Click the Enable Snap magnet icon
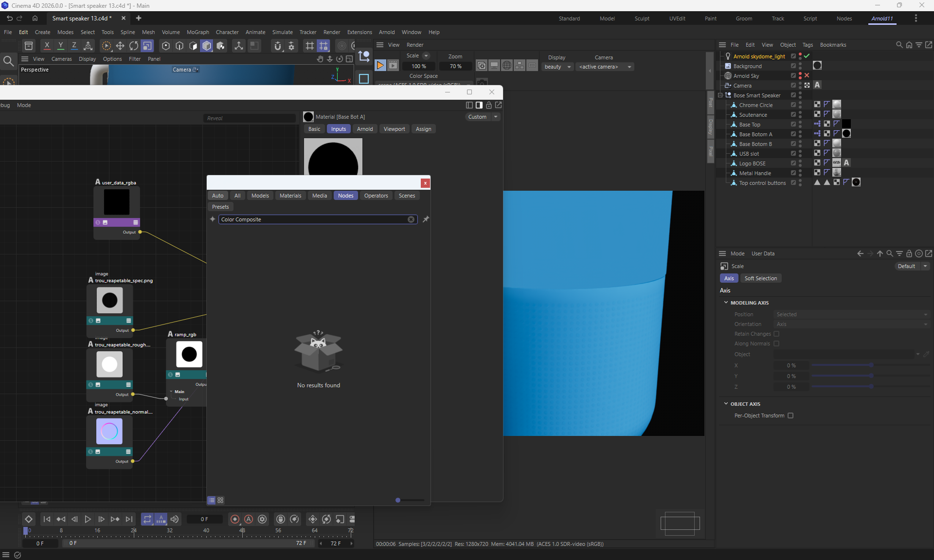The width and height of the screenshot is (934, 560). [x=278, y=46]
